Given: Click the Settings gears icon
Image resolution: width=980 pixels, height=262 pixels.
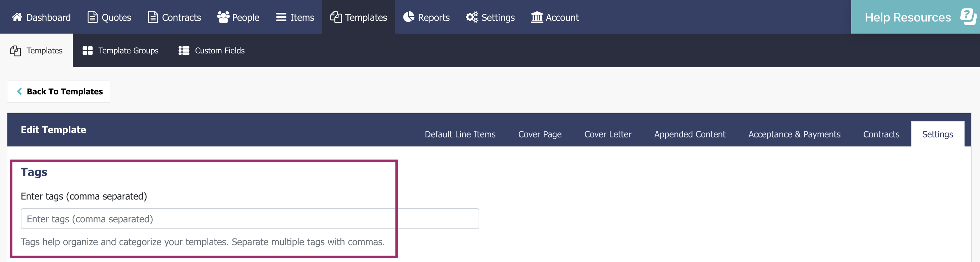Looking at the screenshot, I should (x=472, y=17).
